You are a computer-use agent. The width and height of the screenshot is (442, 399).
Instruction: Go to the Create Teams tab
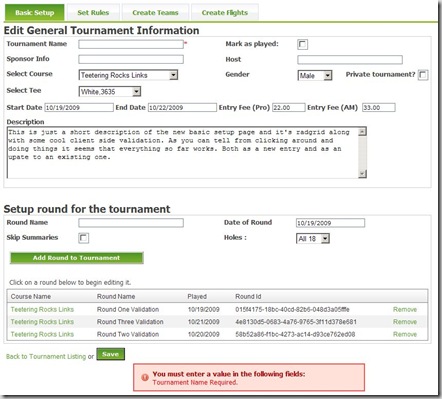(155, 13)
